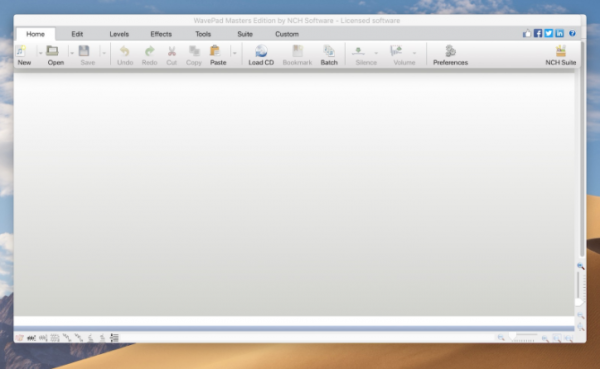The image size is (600, 369).
Task: Click the leftmost pink icon in bottom-left toolbar
Action: 20,338
